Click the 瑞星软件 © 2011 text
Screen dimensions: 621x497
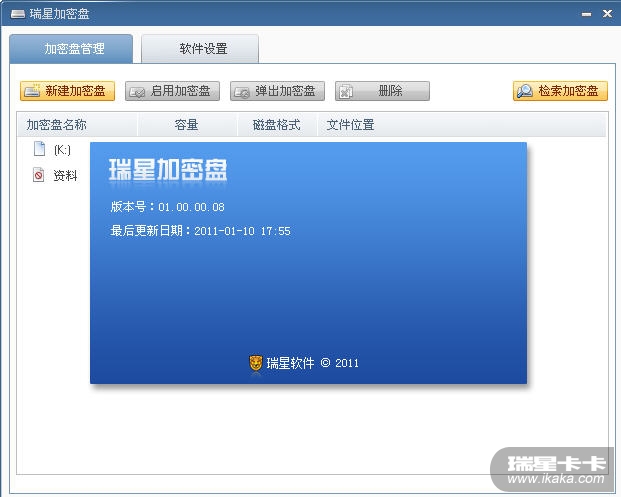click(x=312, y=363)
